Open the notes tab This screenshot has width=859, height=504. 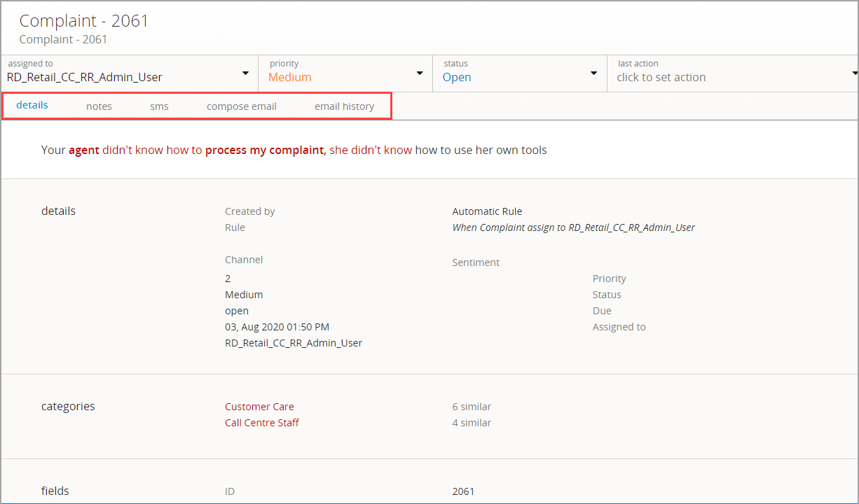pos(99,106)
